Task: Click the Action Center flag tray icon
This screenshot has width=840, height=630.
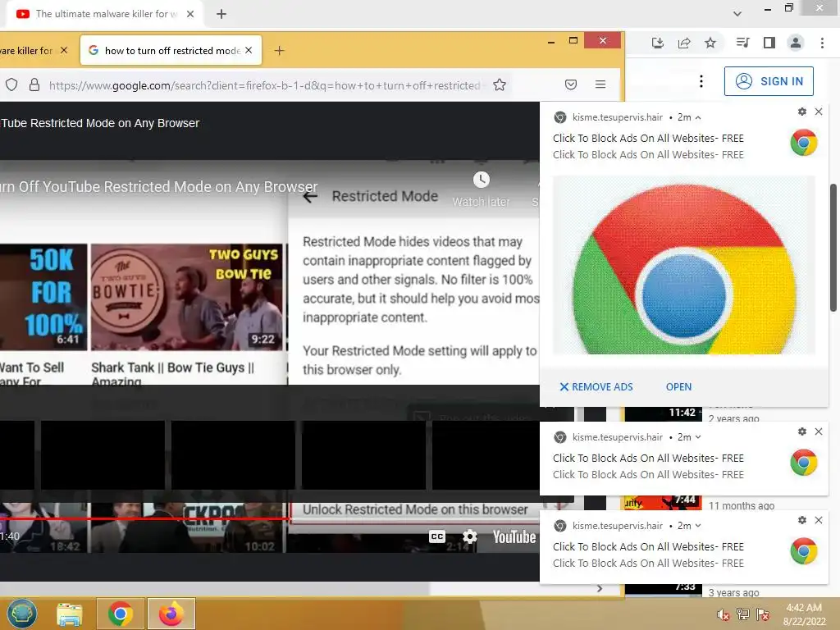Action: point(763,614)
